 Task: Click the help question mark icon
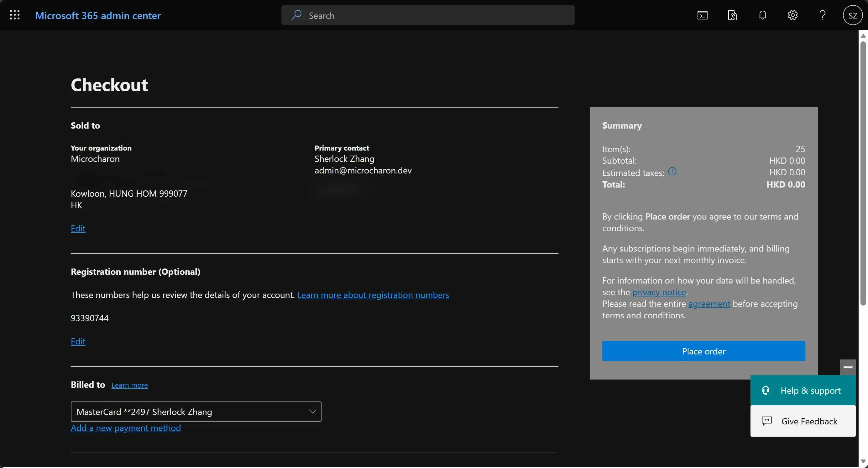coord(823,15)
